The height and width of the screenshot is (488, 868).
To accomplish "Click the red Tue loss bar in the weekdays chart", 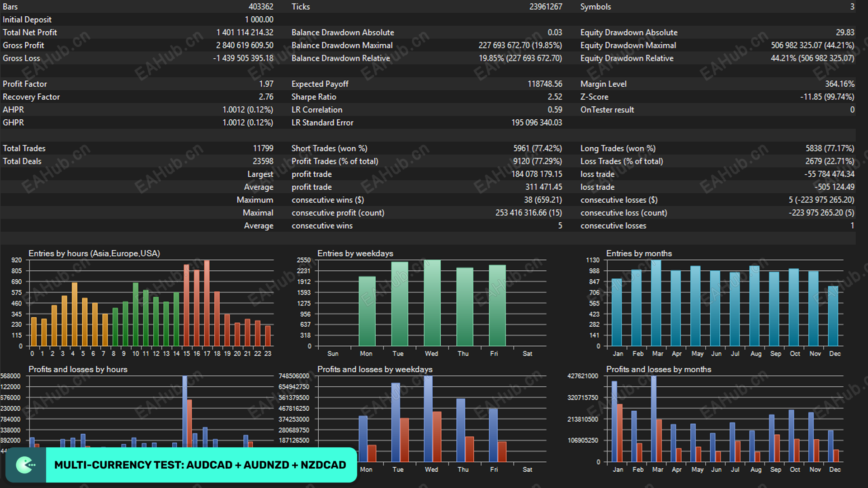I will point(404,439).
